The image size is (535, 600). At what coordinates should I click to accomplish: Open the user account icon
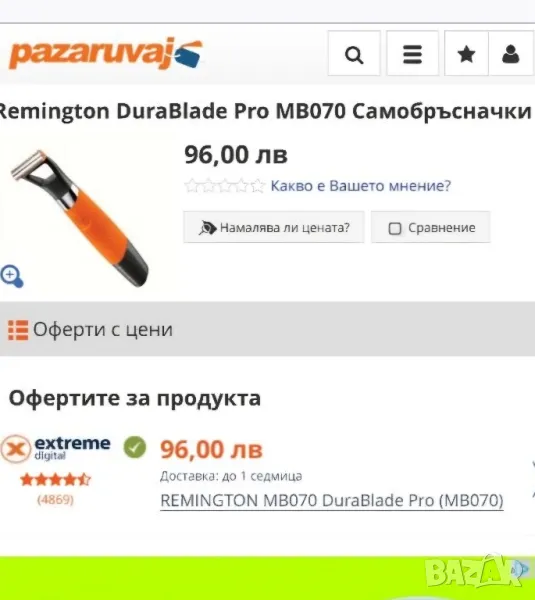pyautogui.click(x=511, y=54)
